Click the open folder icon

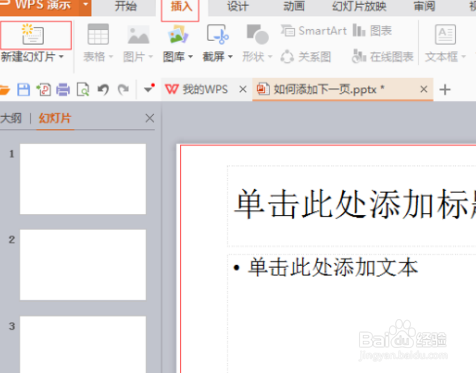click(4, 90)
